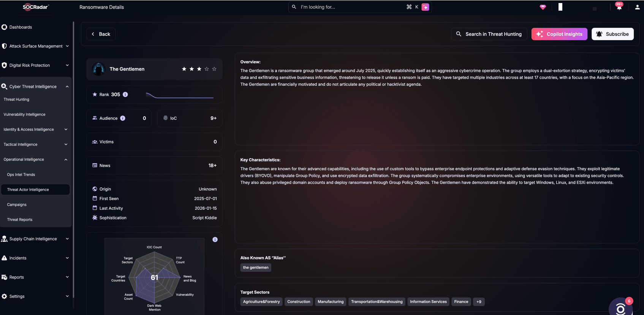The width and height of the screenshot is (644, 315).
Task: Open Copilot Insights
Action: 559,34
